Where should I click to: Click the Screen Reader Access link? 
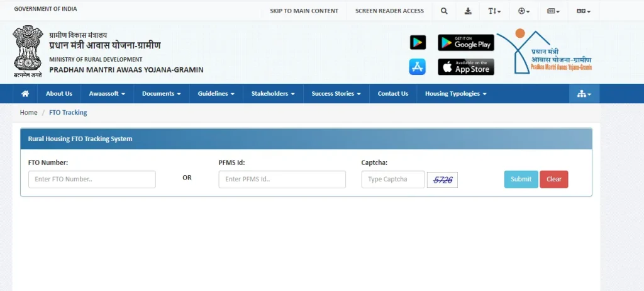(389, 11)
